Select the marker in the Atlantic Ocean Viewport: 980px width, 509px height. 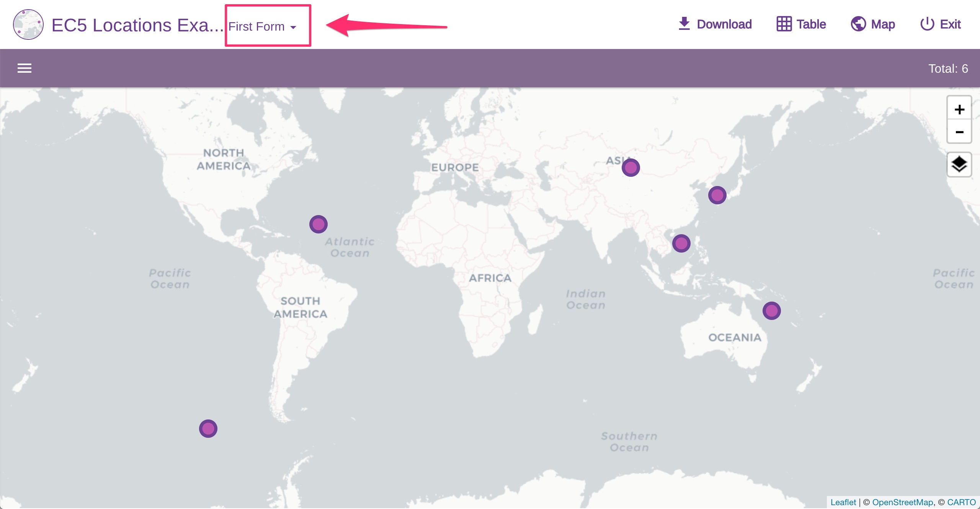pos(318,224)
